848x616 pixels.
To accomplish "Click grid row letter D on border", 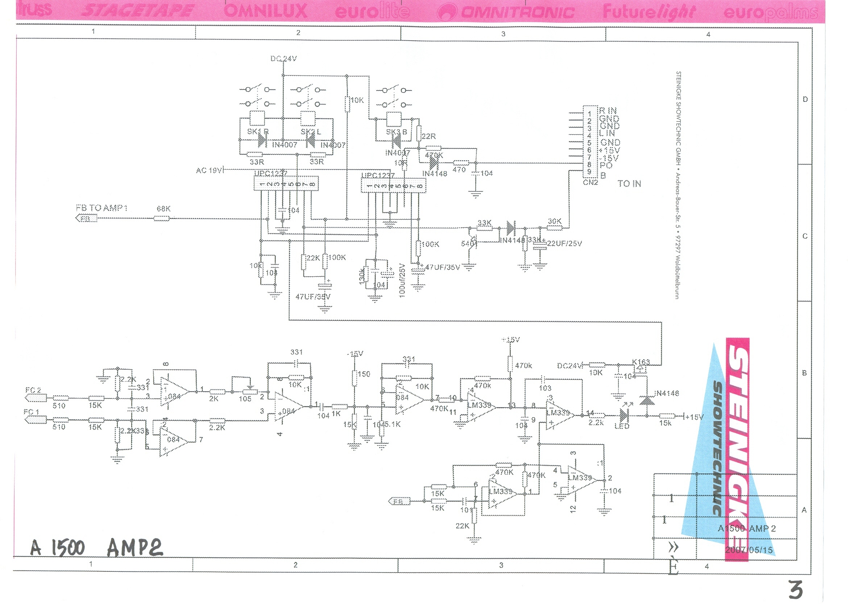I will pos(805,99).
